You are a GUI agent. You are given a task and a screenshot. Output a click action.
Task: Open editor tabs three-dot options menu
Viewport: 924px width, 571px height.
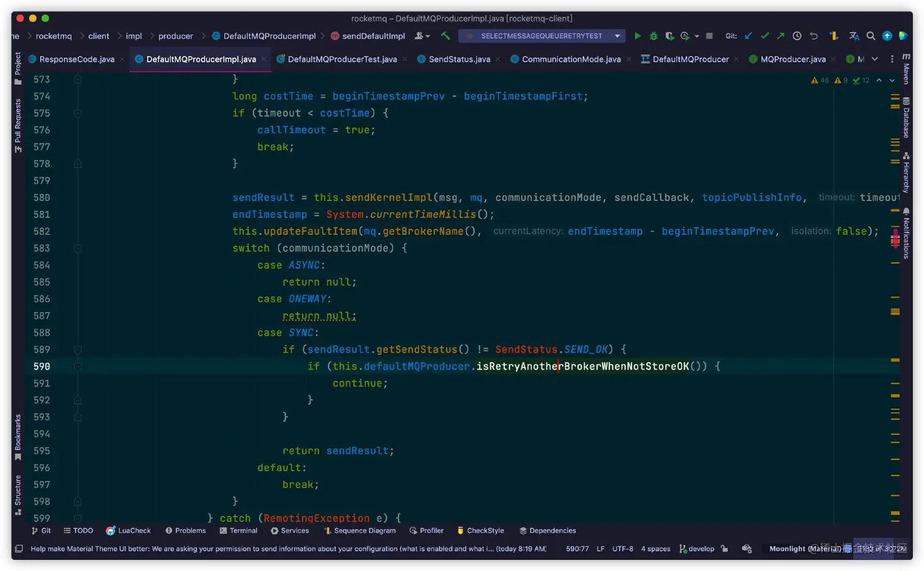pyautogui.click(x=892, y=59)
